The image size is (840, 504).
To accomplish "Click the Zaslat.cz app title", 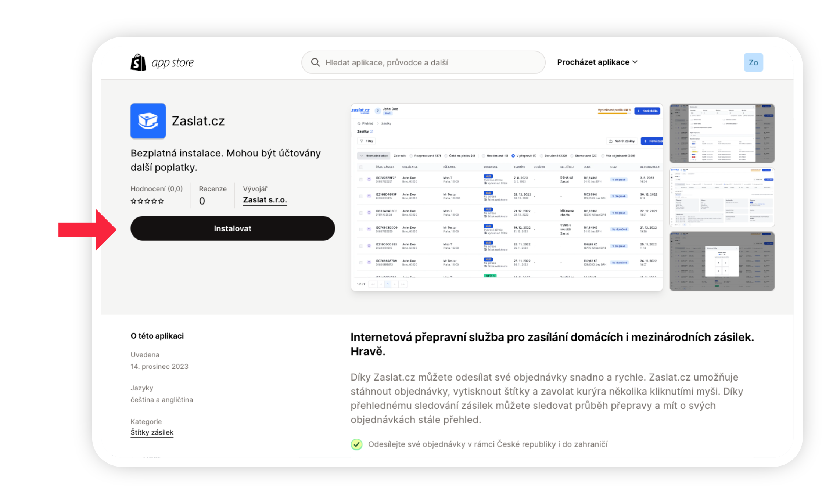I will (198, 121).
